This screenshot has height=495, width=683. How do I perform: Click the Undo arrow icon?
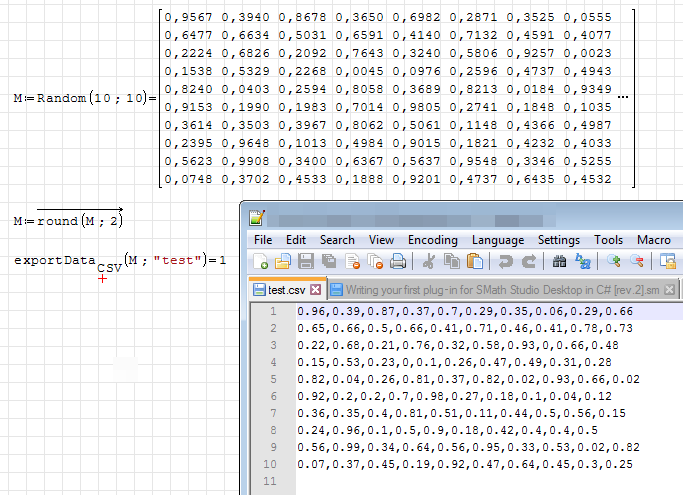(x=507, y=263)
